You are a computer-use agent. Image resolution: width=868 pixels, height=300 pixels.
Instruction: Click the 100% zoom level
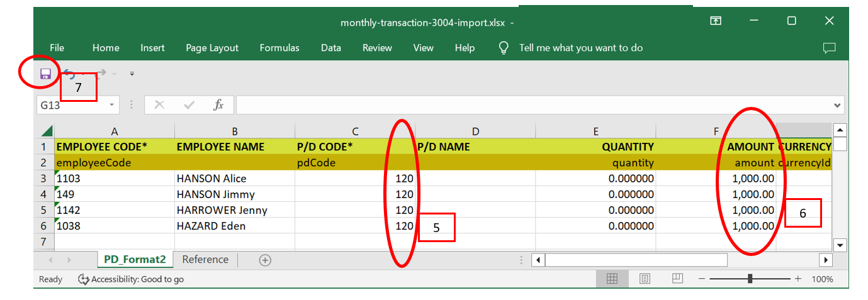coord(822,279)
